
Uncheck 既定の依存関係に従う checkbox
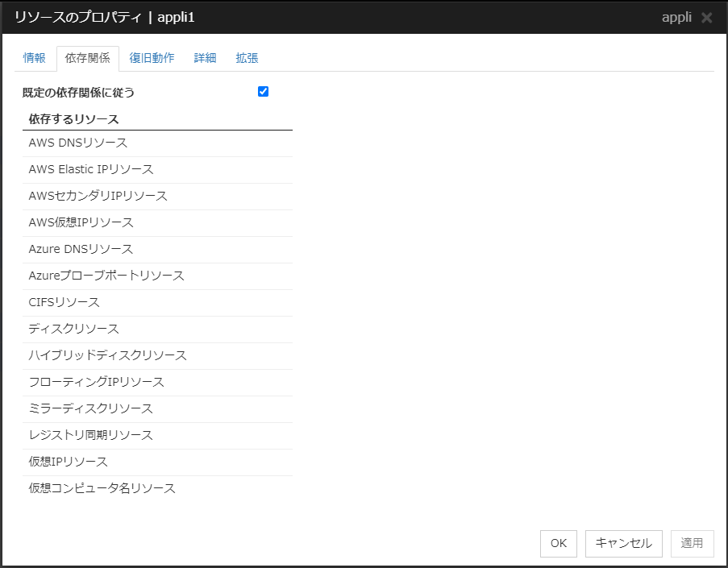(263, 92)
